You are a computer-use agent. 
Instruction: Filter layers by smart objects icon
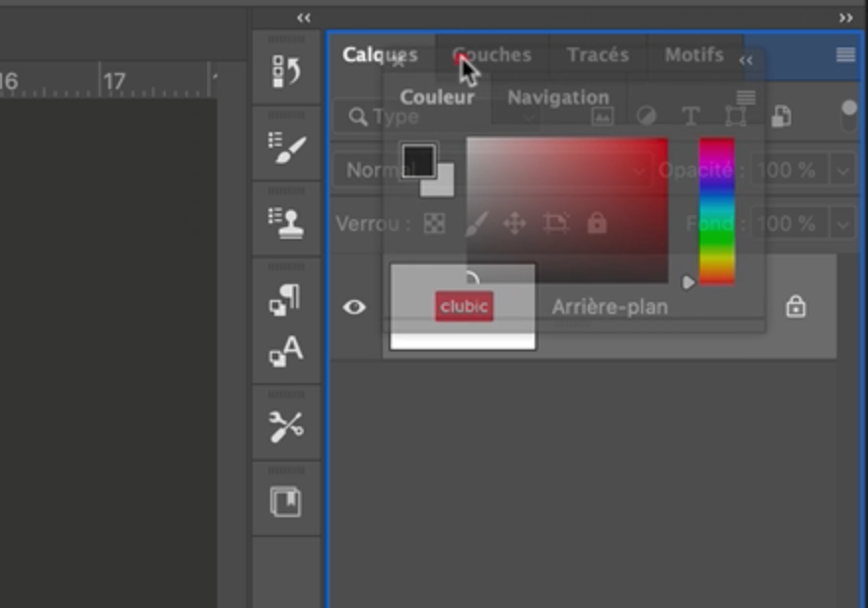click(x=781, y=116)
